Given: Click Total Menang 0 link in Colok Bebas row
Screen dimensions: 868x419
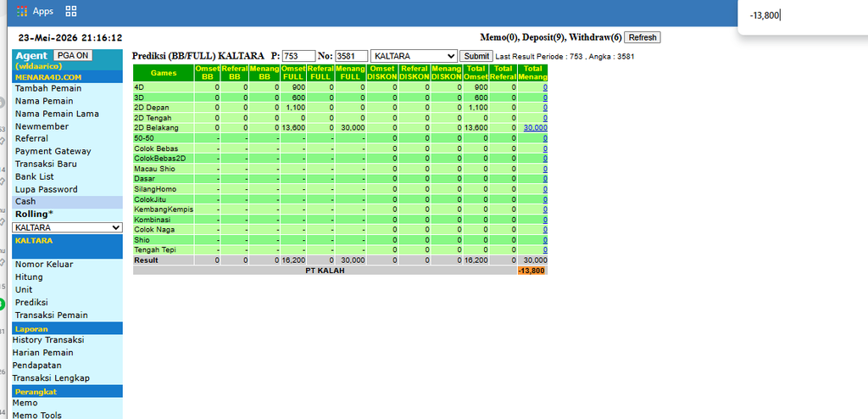Looking at the screenshot, I should [545, 148].
